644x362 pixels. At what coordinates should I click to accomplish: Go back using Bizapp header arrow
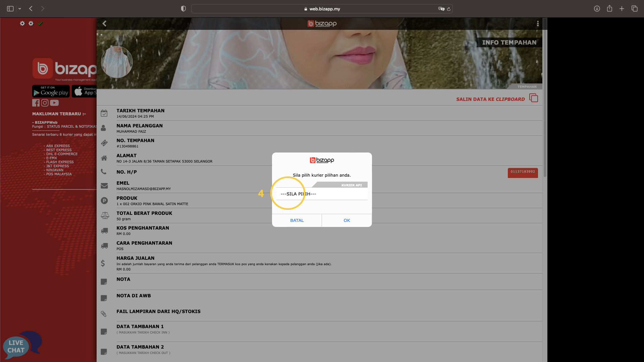[x=104, y=23]
